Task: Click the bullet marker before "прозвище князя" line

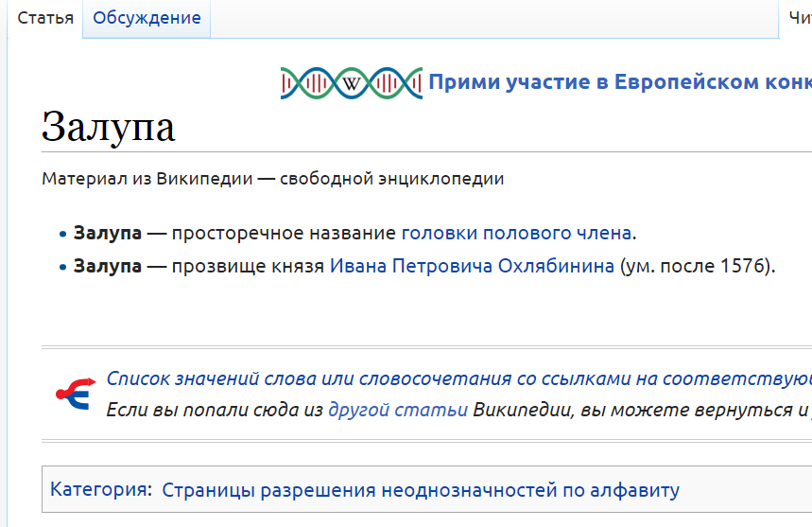Action: [63, 267]
